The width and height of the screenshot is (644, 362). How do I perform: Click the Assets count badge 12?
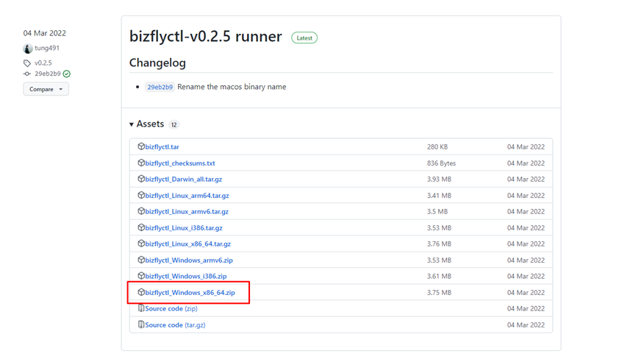click(174, 124)
